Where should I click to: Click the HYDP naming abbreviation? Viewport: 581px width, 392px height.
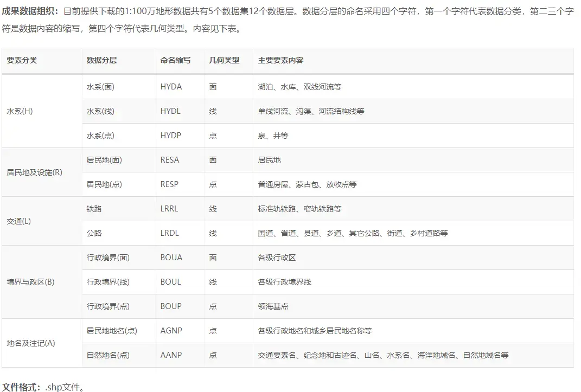coord(171,136)
